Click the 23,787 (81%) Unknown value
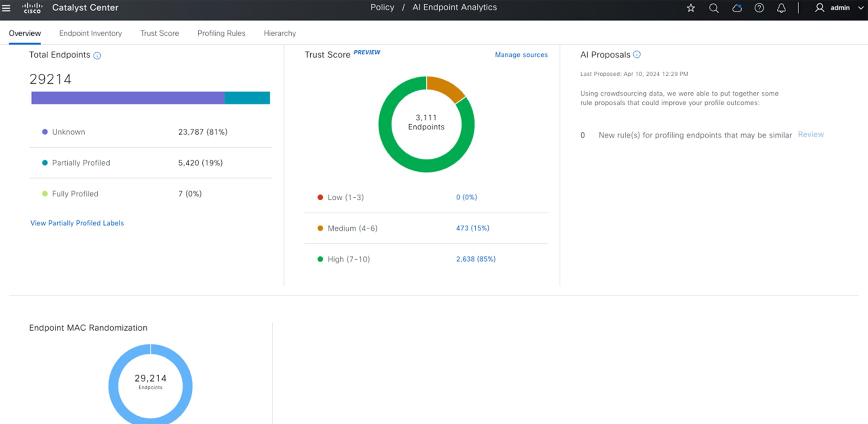Image resolution: width=868 pixels, height=424 pixels. (x=203, y=132)
